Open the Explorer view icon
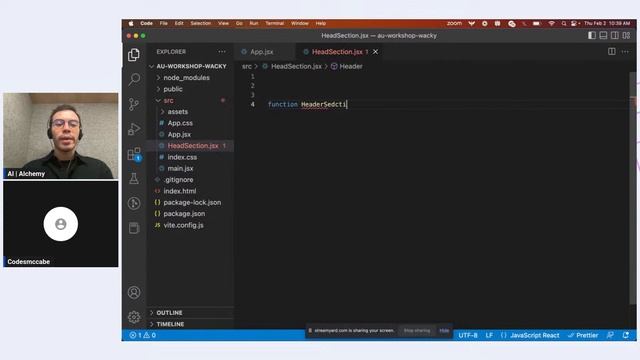 [x=134, y=55]
